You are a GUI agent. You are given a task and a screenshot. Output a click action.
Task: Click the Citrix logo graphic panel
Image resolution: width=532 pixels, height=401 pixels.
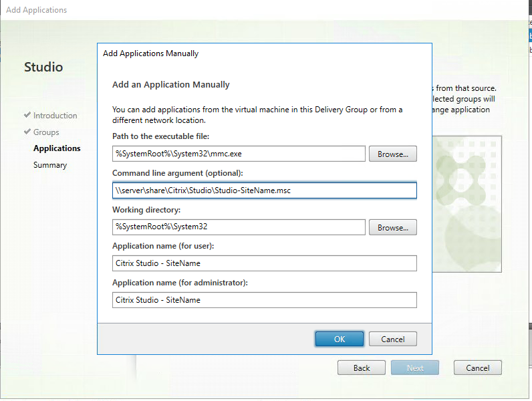pos(467,204)
